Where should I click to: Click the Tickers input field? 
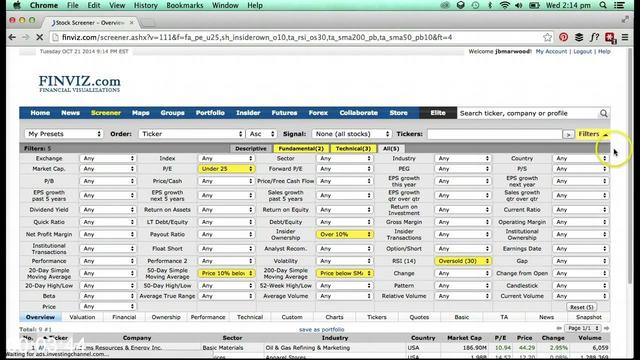pyautogui.click(x=494, y=134)
